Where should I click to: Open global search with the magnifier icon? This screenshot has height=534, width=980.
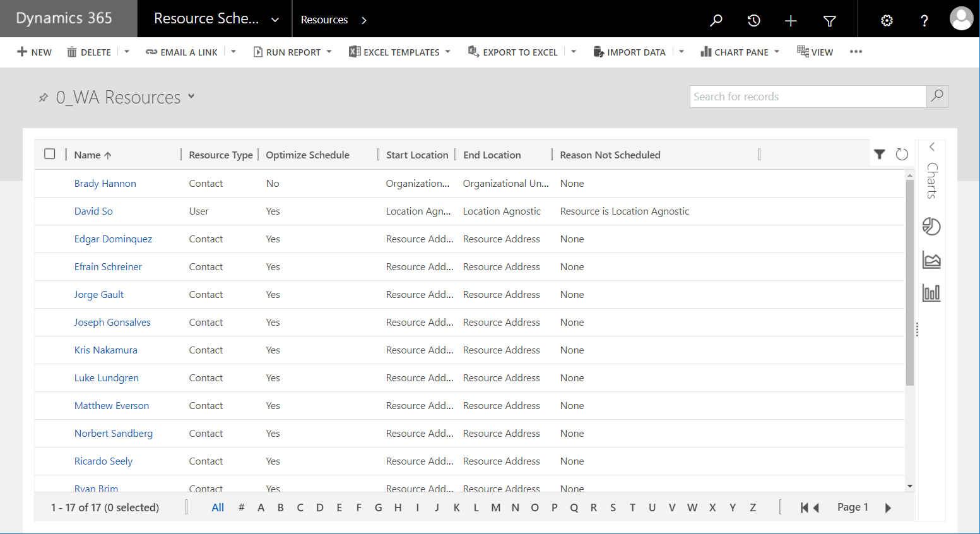[x=716, y=20]
